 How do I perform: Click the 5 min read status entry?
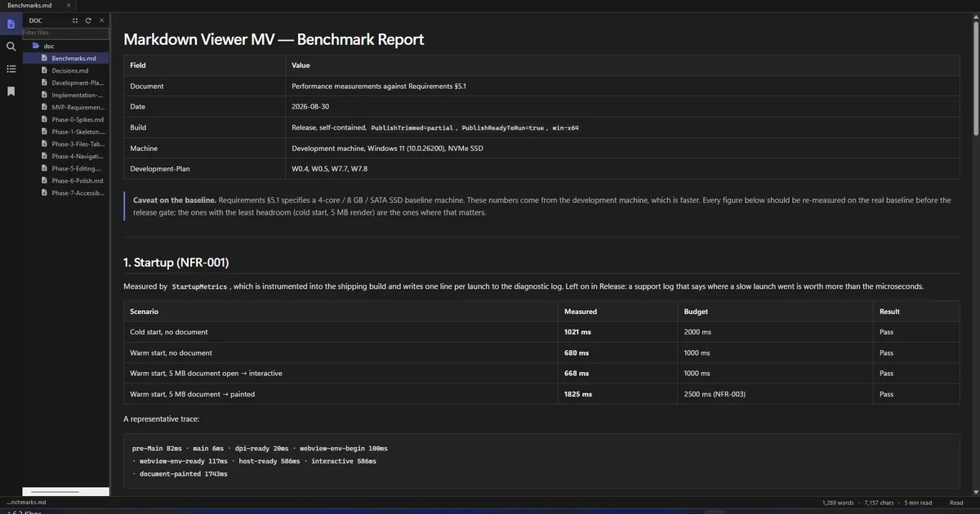click(917, 503)
